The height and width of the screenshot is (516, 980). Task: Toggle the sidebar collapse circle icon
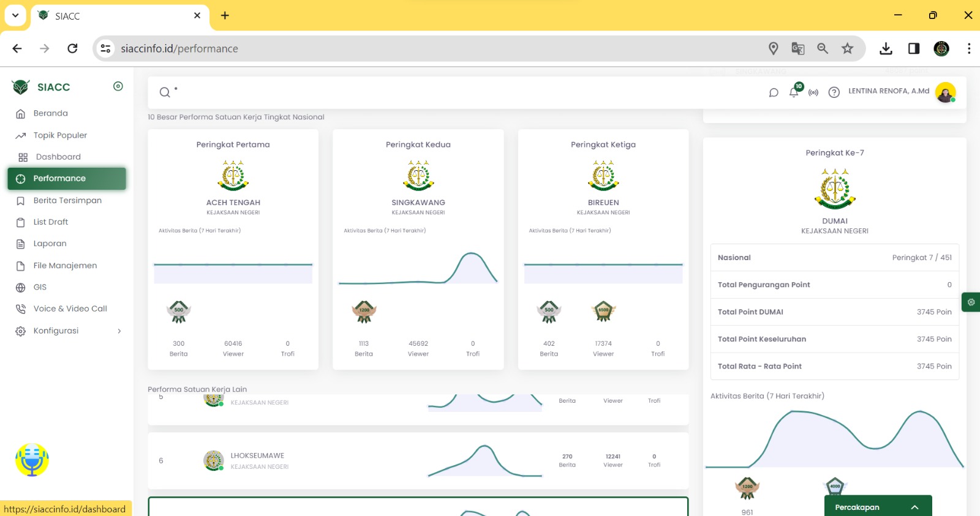tap(118, 86)
